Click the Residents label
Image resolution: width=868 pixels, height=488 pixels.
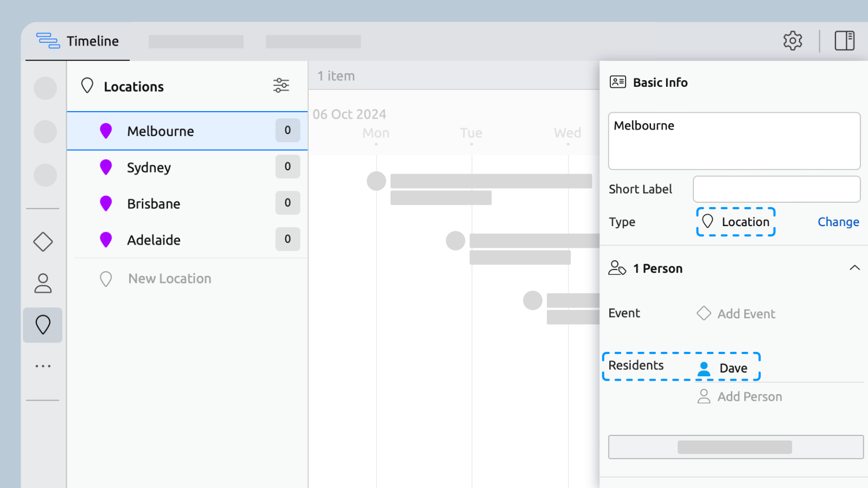[636, 365]
